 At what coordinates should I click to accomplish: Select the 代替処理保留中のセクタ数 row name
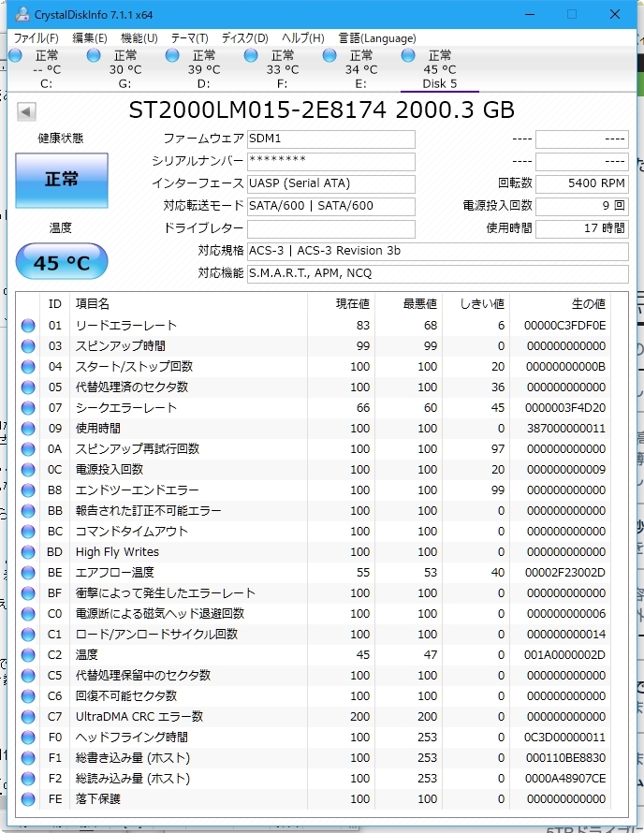(x=143, y=676)
